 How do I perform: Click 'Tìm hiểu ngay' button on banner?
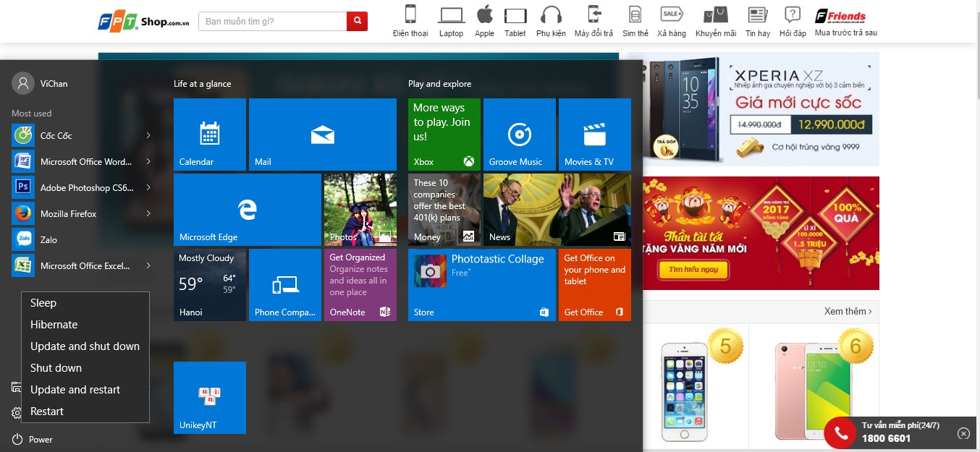(x=693, y=269)
